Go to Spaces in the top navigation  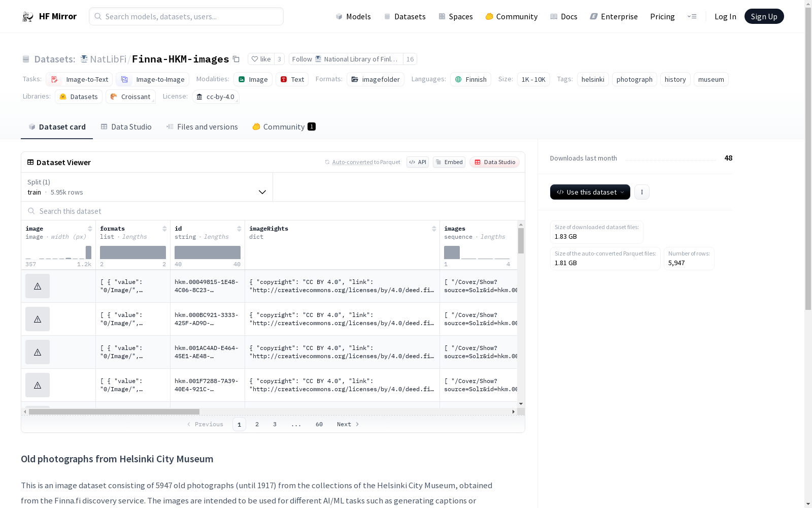(456, 16)
